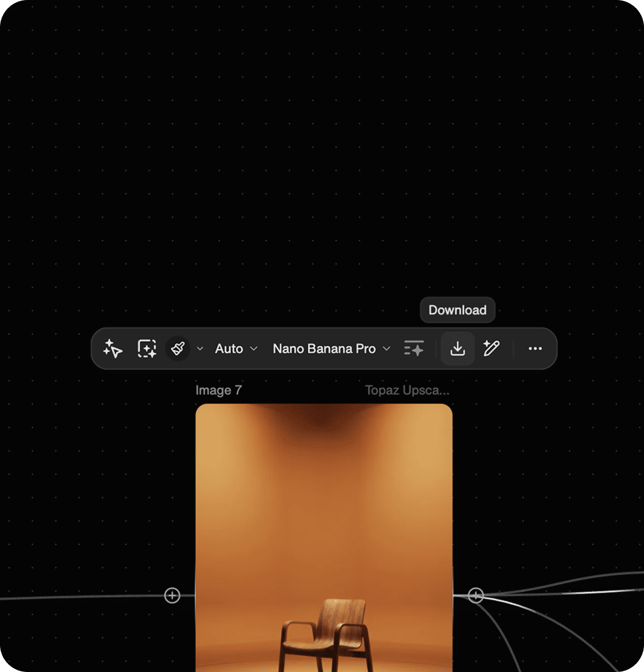Click the magic pencil edit icon

[x=491, y=349]
